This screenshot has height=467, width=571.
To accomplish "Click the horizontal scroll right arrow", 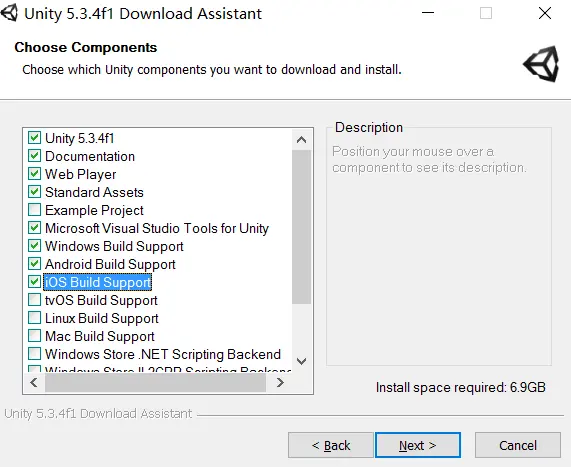I will tap(280, 382).
